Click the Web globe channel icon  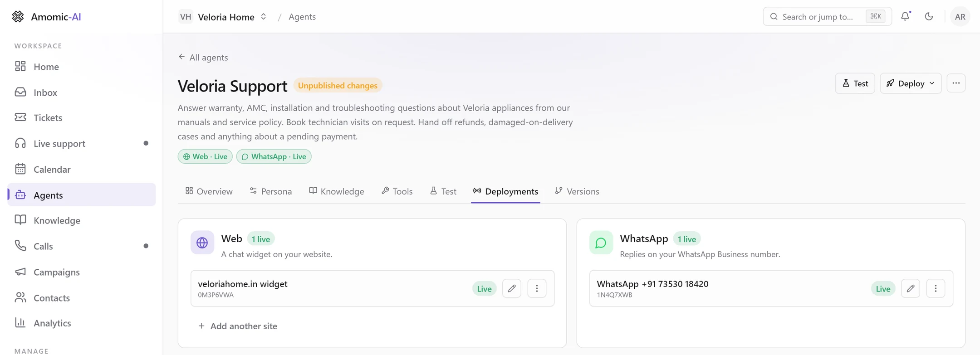pos(202,243)
